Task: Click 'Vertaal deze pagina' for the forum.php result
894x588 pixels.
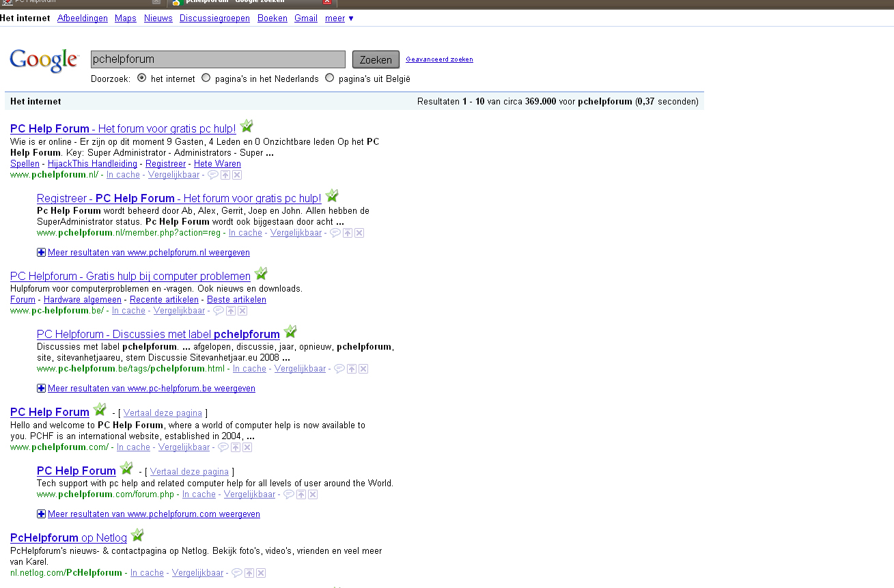Action: coord(189,472)
